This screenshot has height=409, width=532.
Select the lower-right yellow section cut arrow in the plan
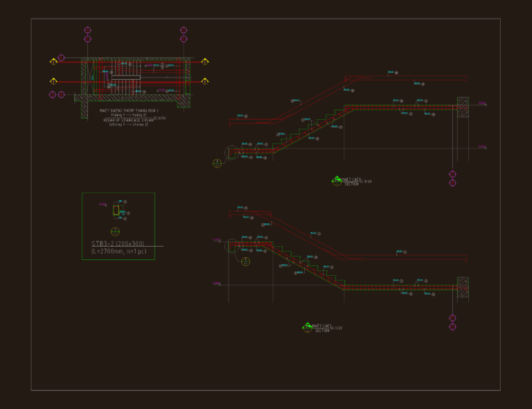[205, 81]
